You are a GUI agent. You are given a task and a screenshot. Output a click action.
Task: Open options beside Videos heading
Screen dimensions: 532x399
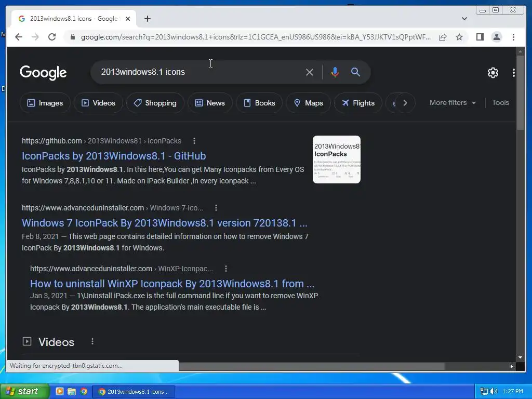[x=92, y=342]
